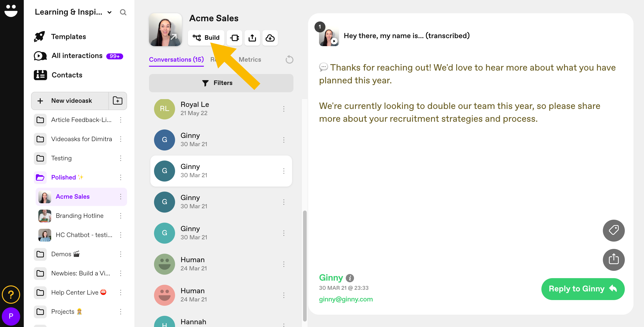The image size is (644, 327).
Task: Open options menu for Branding Hotline
Action: pyautogui.click(x=121, y=216)
